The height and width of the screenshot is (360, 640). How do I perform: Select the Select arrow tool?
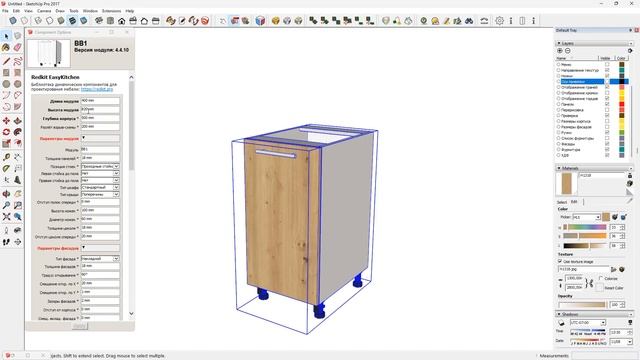(x=6, y=36)
